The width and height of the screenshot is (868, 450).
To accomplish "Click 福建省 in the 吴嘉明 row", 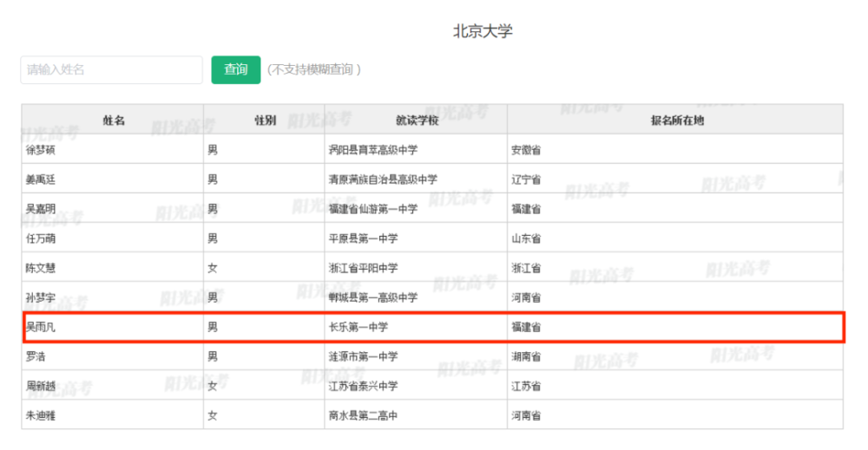I will (526, 209).
